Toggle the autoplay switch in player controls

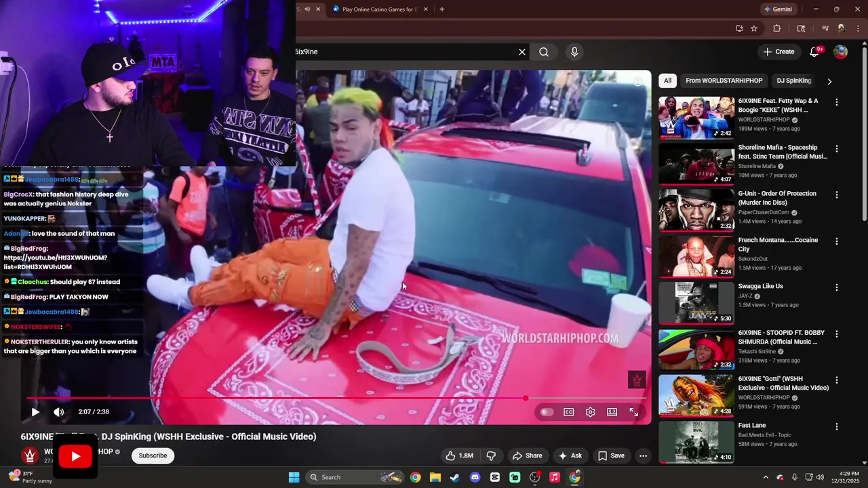click(x=547, y=412)
